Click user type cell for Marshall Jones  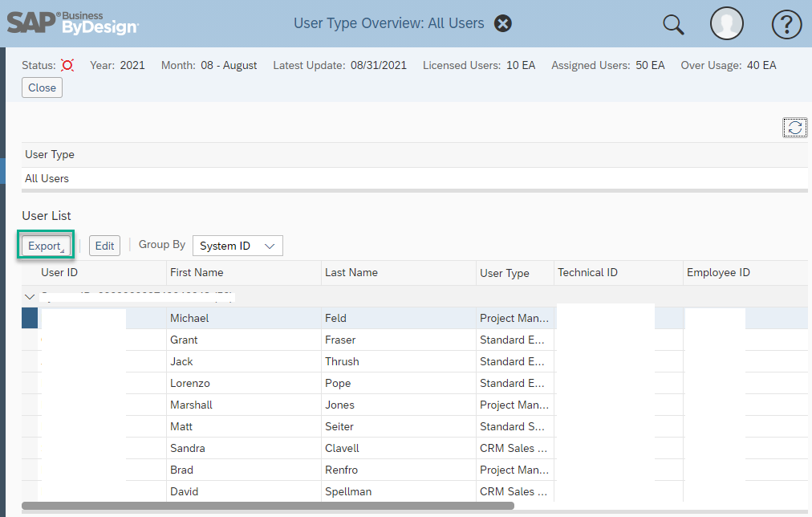514,405
